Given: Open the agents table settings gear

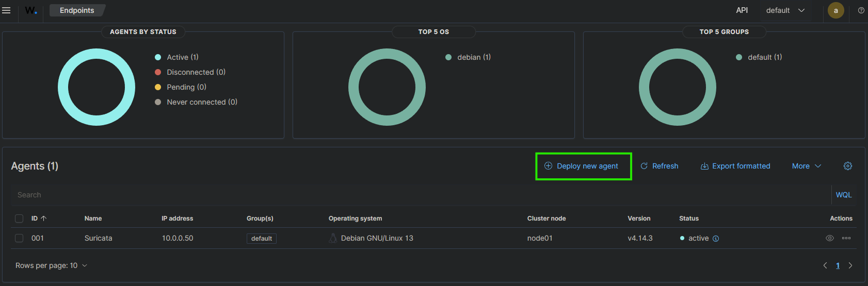Looking at the screenshot, I should tap(847, 166).
